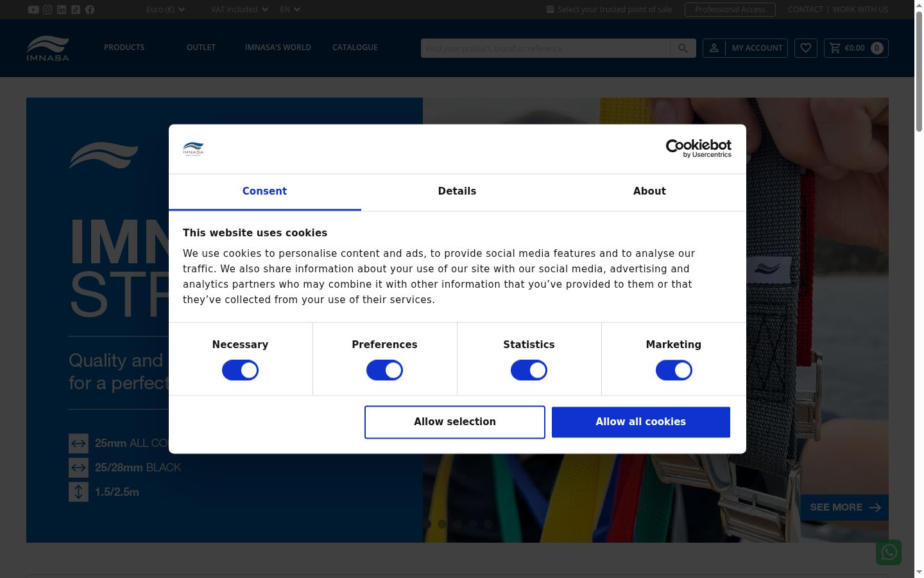Viewport: 924px width, 578px height.
Task: Click the IMNASA logo in the header
Action: 48,48
